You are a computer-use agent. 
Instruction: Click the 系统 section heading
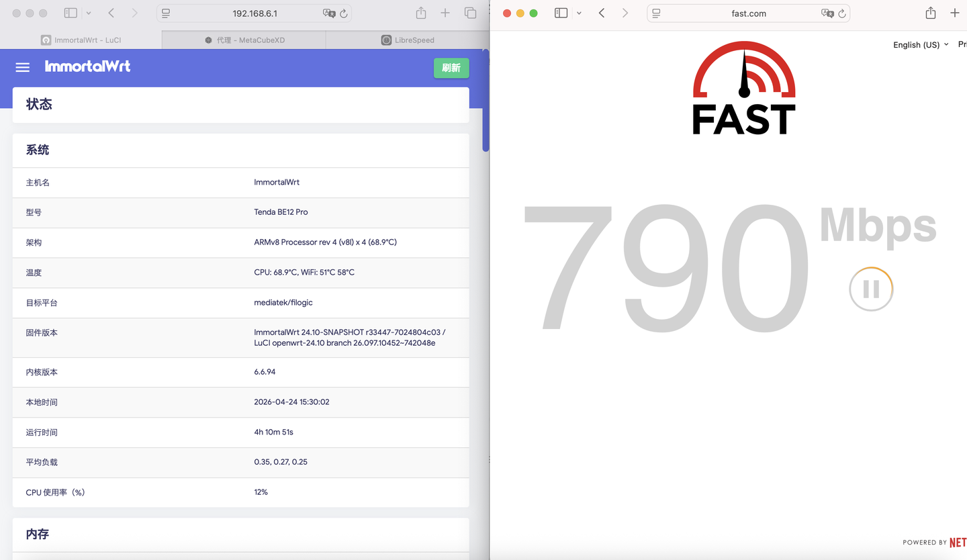point(38,150)
